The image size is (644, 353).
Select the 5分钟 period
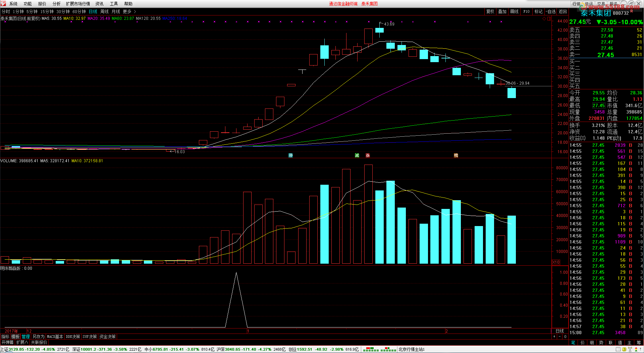32,11
